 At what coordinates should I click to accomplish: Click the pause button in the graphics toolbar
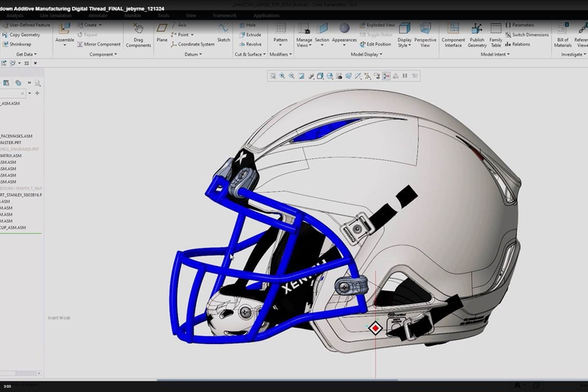tap(405, 76)
